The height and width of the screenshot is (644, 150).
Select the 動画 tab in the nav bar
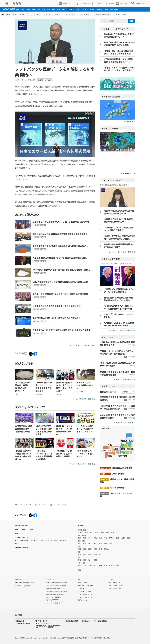28,9
